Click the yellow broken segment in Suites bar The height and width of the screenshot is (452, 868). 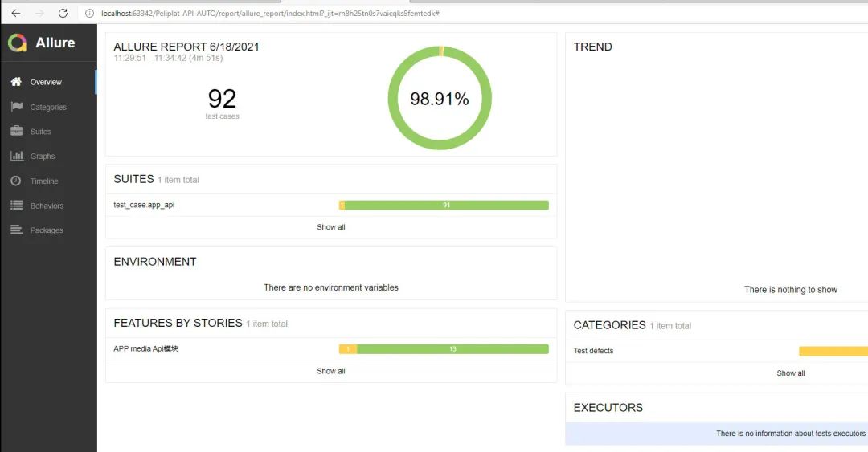[342, 206]
